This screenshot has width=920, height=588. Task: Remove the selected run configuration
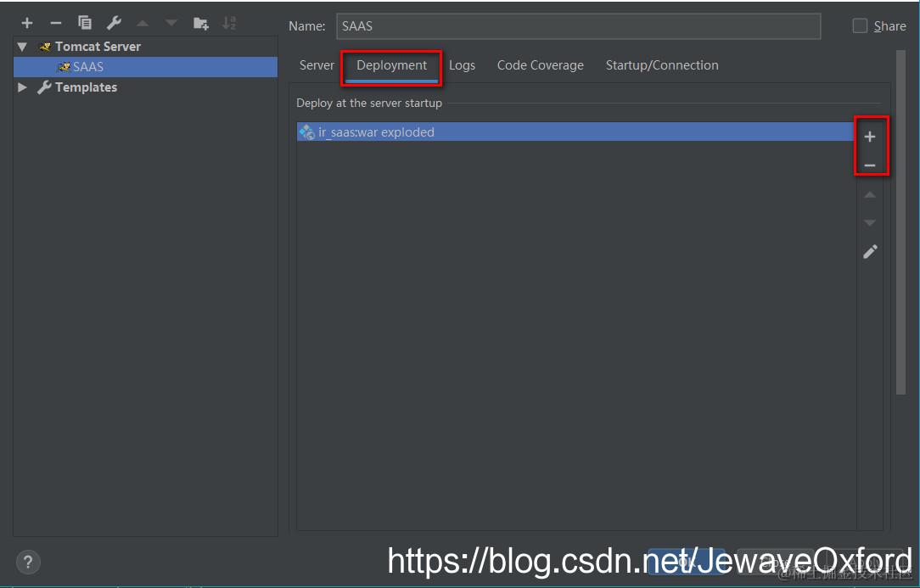pyautogui.click(x=56, y=23)
